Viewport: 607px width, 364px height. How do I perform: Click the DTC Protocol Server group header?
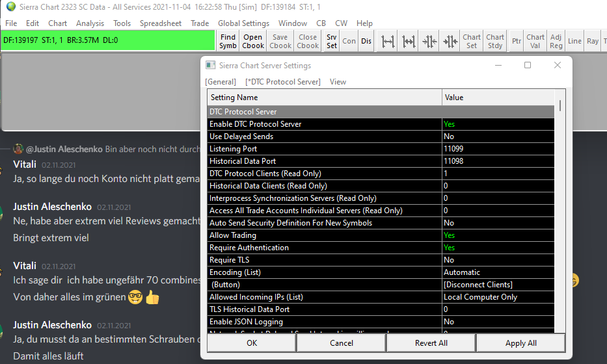tap(381, 112)
